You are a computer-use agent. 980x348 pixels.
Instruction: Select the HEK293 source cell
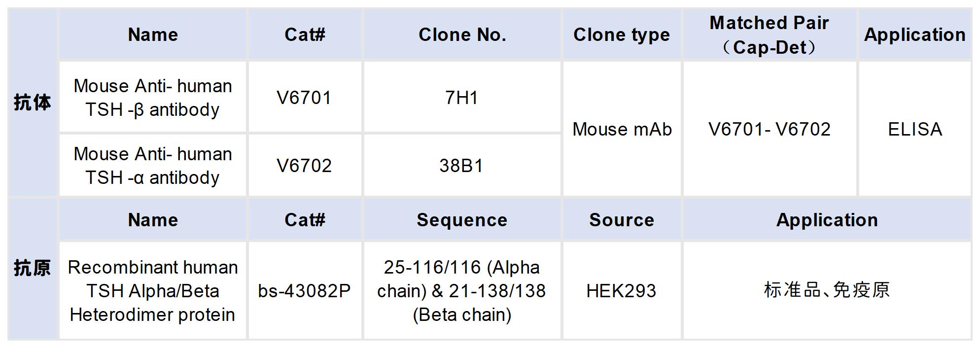621,291
